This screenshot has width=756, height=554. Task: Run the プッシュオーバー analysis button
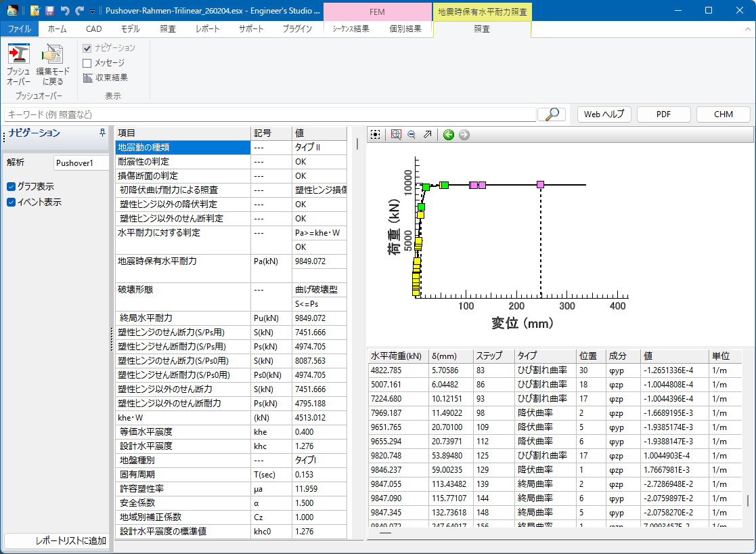click(18, 64)
